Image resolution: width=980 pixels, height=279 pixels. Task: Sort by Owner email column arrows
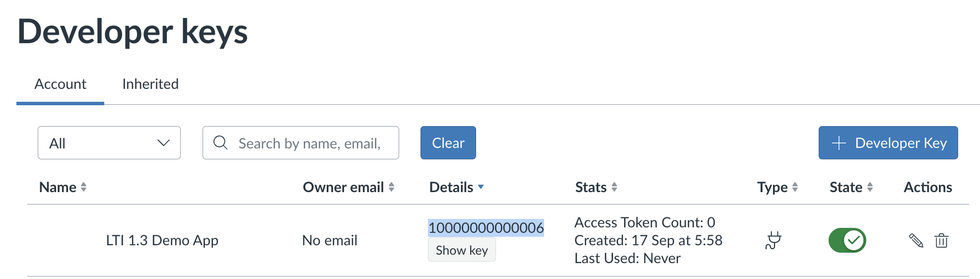[391, 187]
